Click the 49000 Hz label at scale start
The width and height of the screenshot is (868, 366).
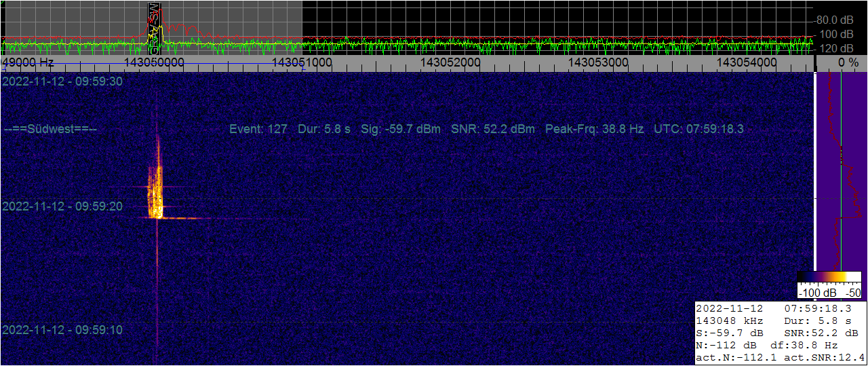point(28,62)
